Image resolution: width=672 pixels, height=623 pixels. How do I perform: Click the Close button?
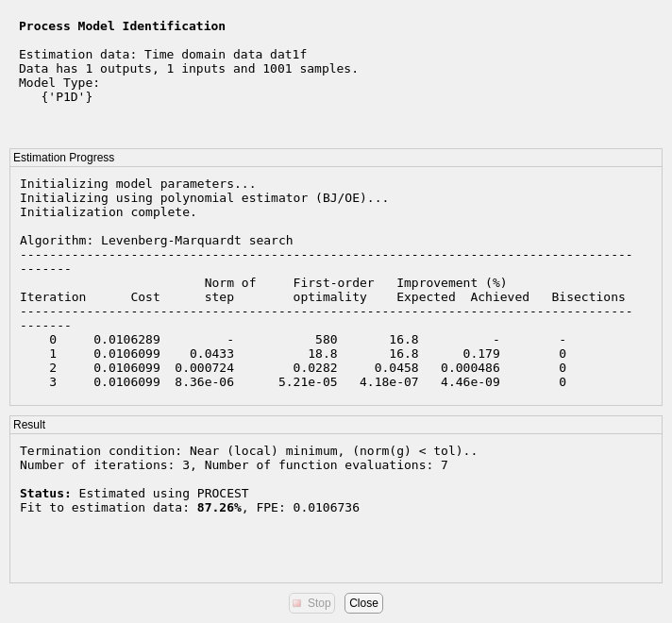363,603
